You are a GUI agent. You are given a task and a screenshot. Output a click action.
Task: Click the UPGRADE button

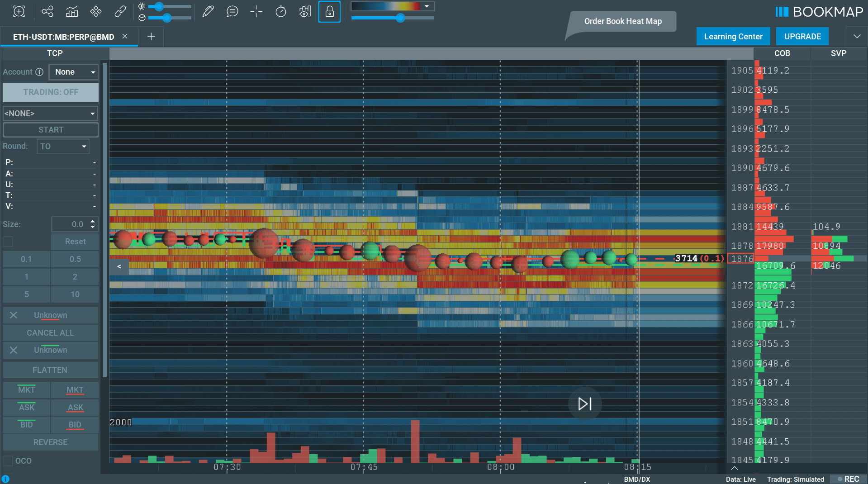tap(802, 36)
